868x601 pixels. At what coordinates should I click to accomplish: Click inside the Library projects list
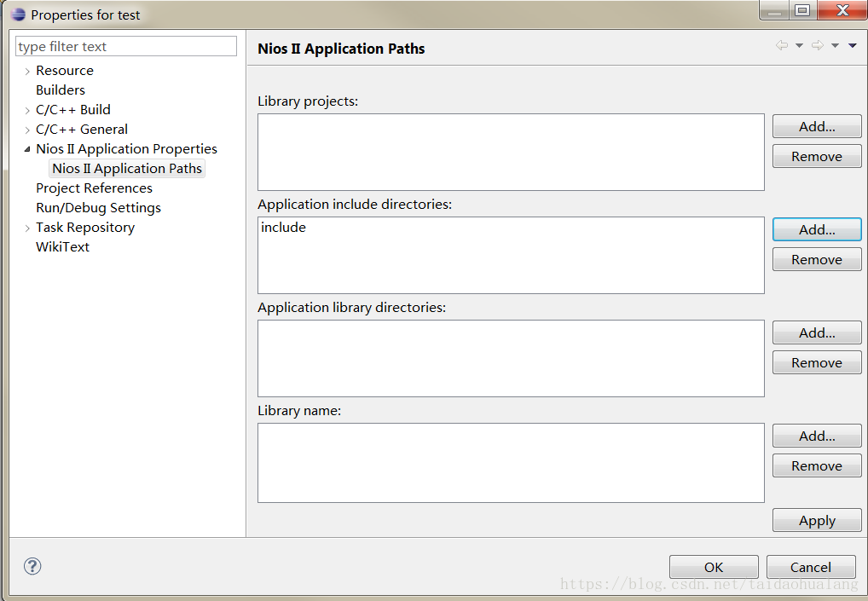tap(511, 153)
